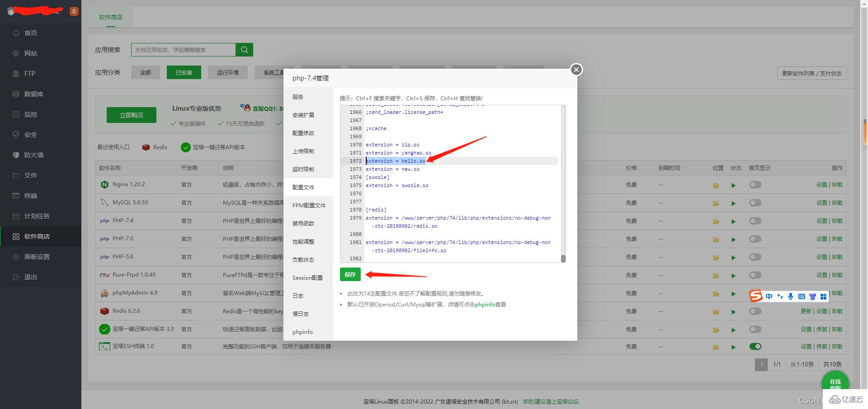The image size is (868, 409).
Task: Click the Nginx logo icon
Action: 104,184
